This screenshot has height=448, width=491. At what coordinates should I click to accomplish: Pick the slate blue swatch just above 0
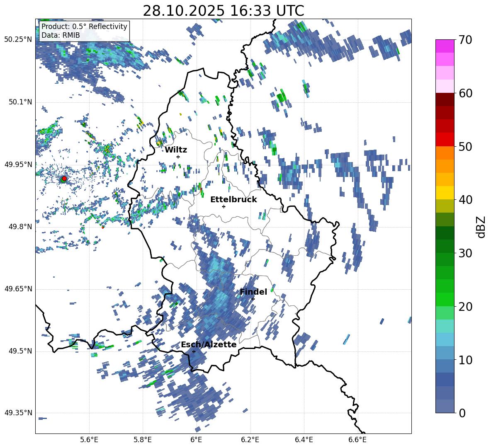click(x=445, y=406)
